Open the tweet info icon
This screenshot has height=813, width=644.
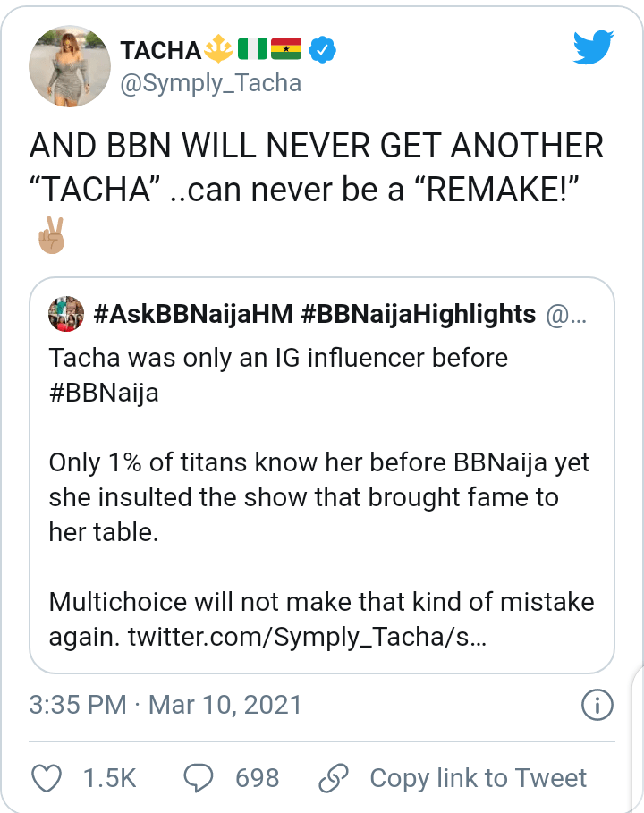point(596,705)
